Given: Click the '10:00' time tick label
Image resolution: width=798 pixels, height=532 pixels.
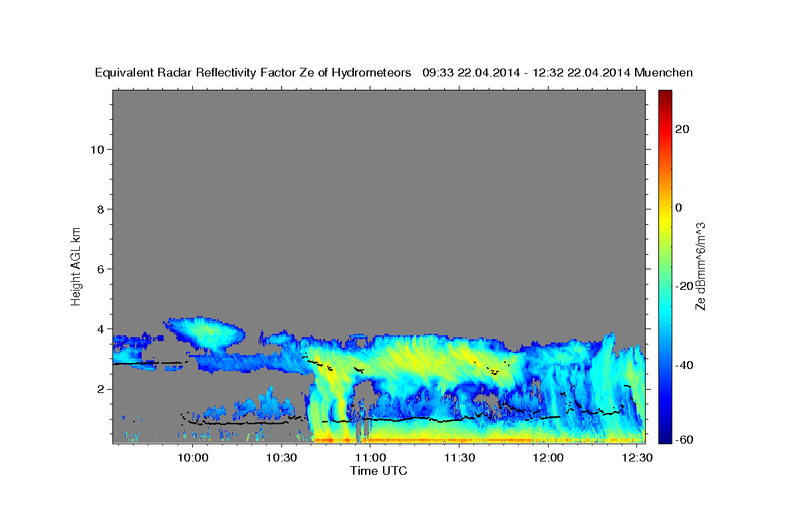Looking at the screenshot, I should click(193, 458).
